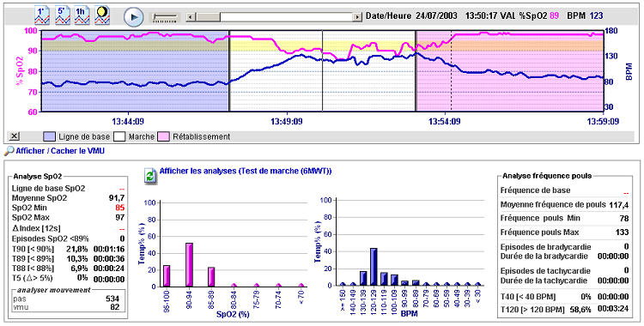
Task: Click the Ligne de base SpO2 label
Action: point(48,189)
